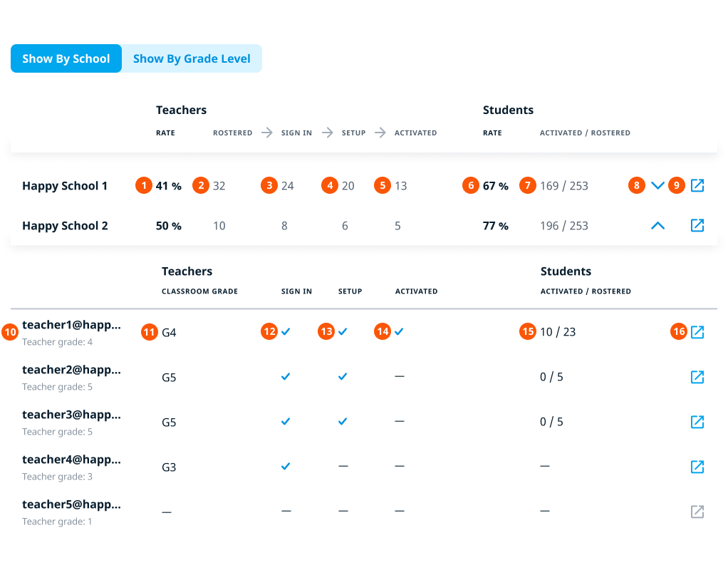
Task: Open teacher1 external link icon
Action: (697, 332)
